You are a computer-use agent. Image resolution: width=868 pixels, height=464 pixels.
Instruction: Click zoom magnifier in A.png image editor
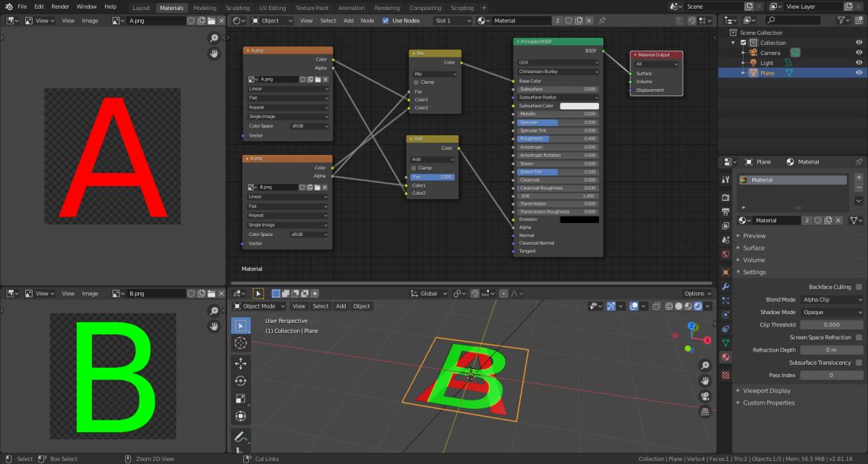pyautogui.click(x=214, y=38)
